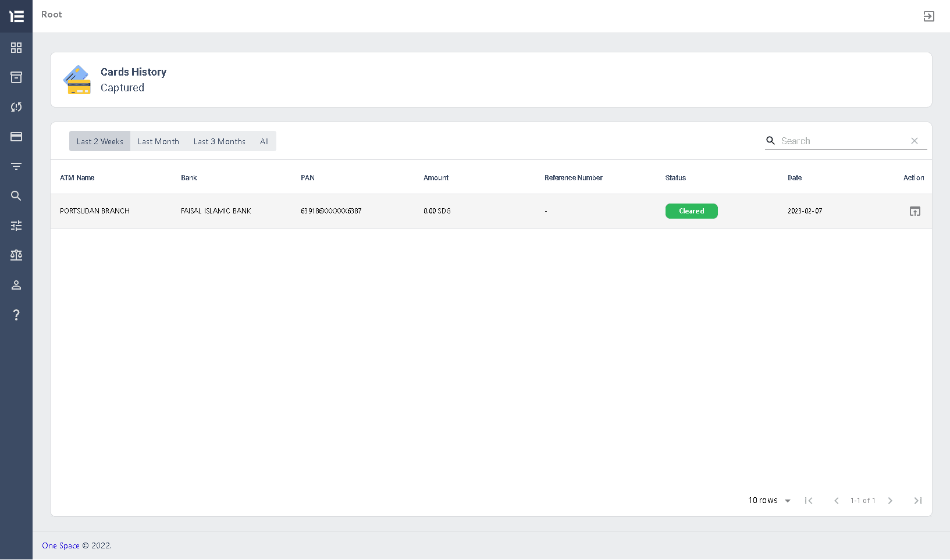
Task: Enable the All date filter
Action: coord(264,141)
